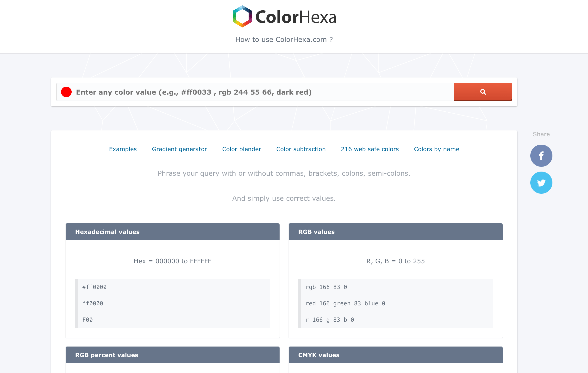Click the Facebook share icon
Screen dimensions: 588x373
point(541,155)
